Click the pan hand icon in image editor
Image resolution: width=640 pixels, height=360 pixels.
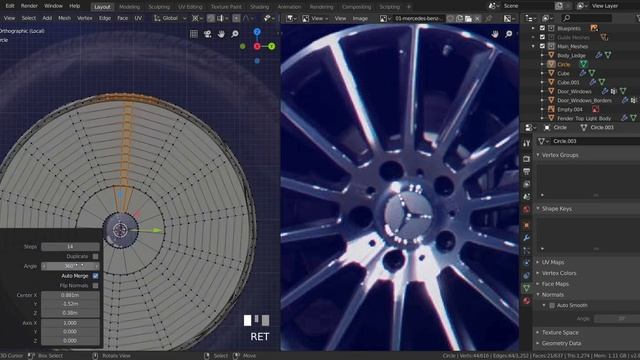tap(495, 34)
